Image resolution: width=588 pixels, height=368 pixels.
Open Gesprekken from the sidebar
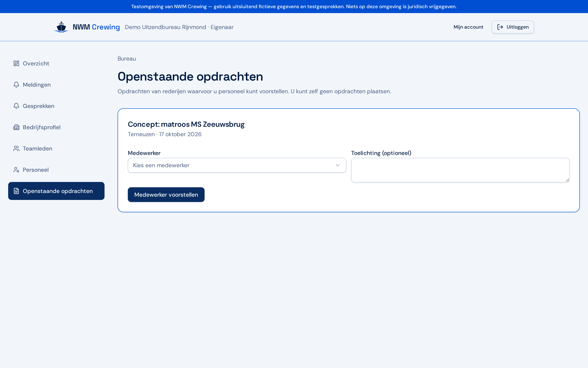56,106
